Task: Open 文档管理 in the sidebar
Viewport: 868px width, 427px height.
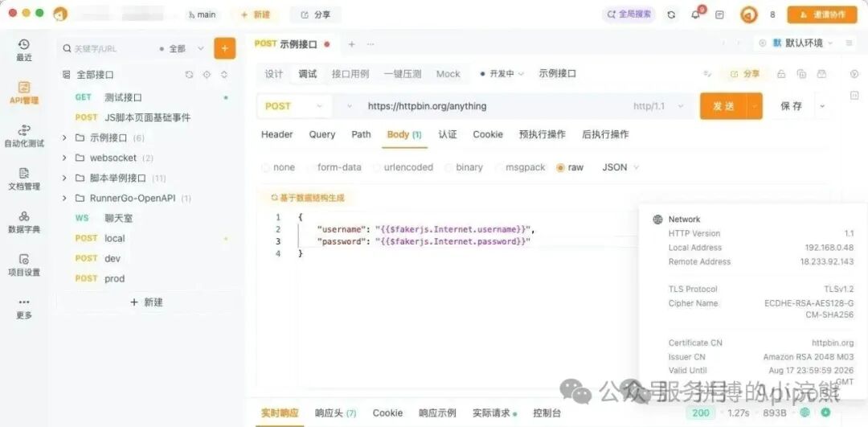Action: 24,179
